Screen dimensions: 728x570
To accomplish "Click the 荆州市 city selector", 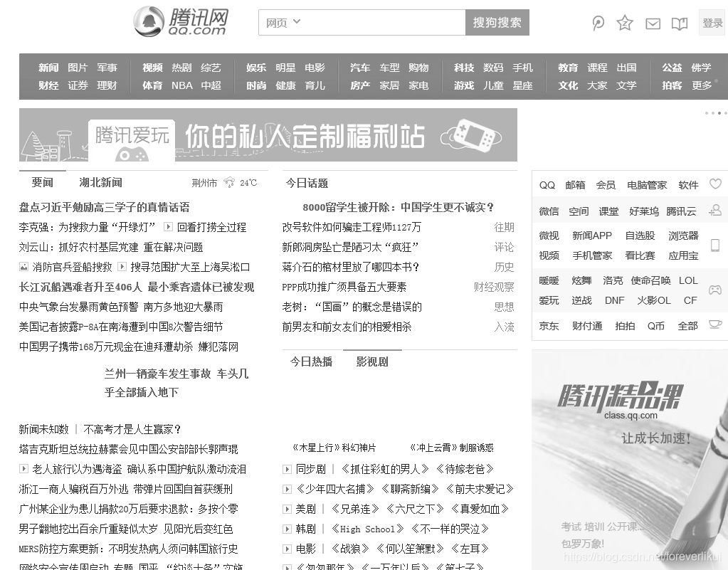I will 204,183.
